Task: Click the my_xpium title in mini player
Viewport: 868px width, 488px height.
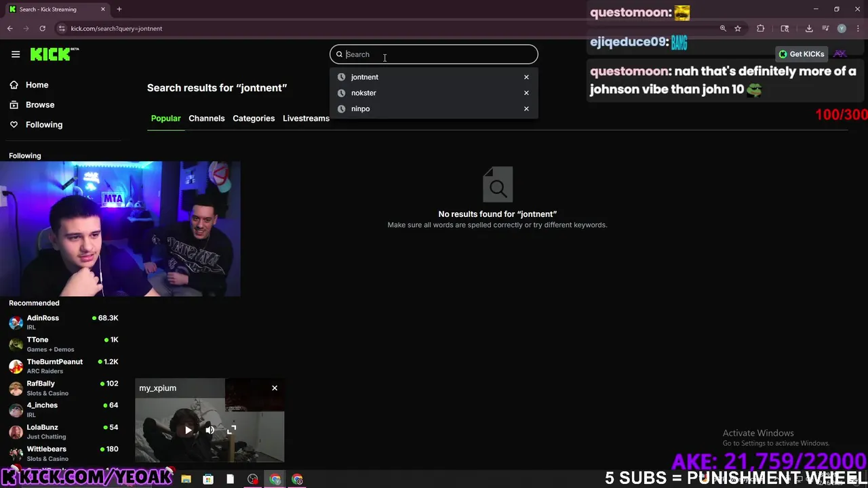Action: tap(157, 388)
